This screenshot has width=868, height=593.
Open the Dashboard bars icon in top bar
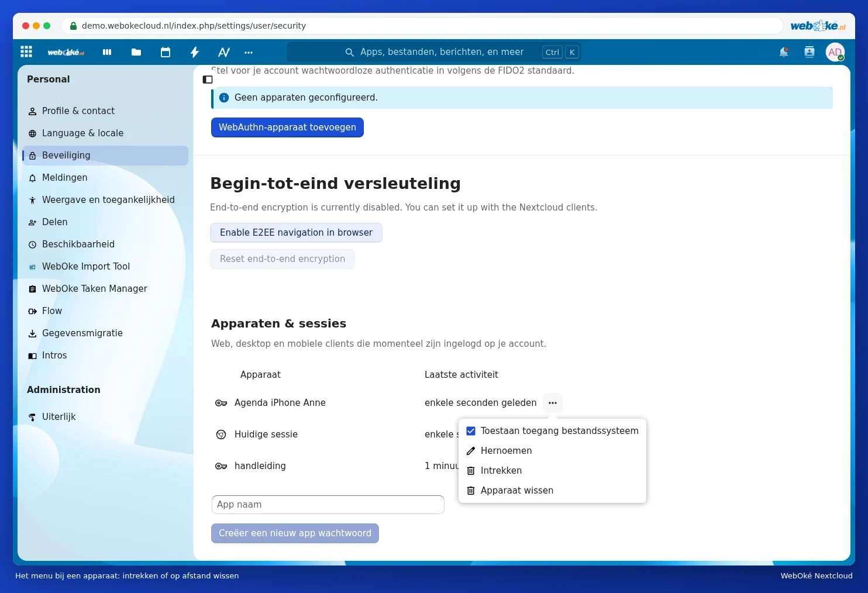click(107, 52)
